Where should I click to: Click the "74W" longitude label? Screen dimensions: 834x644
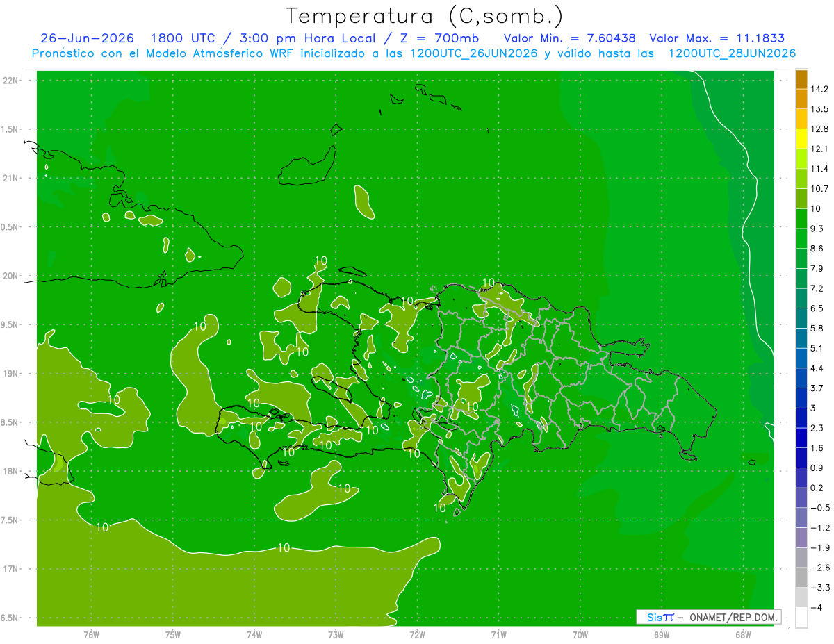coord(254,635)
